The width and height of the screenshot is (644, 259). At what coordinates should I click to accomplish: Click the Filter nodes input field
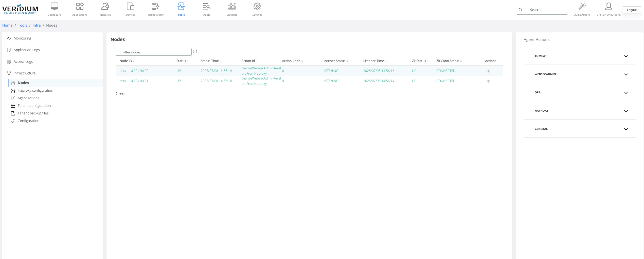[153, 52]
